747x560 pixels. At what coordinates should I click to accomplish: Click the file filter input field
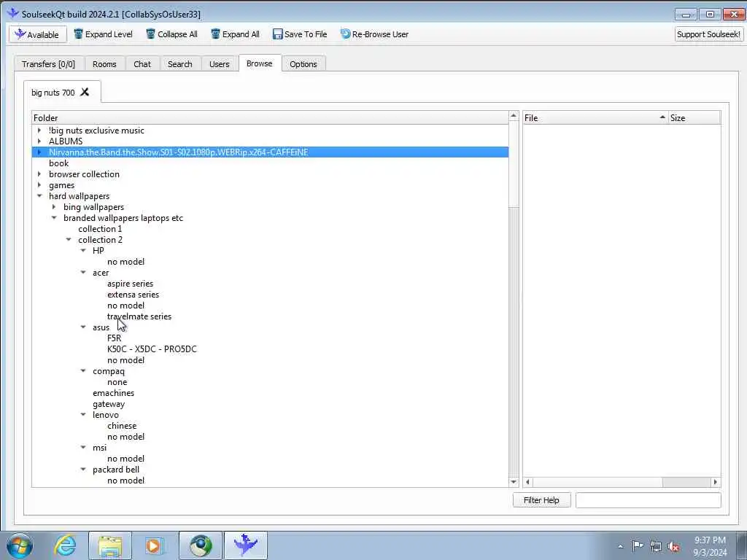pyautogui.click(x=648, y=500)
